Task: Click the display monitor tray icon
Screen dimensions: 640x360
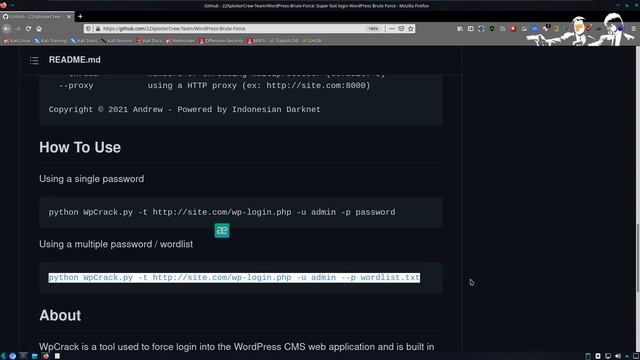Action: (x=608, y=356)
